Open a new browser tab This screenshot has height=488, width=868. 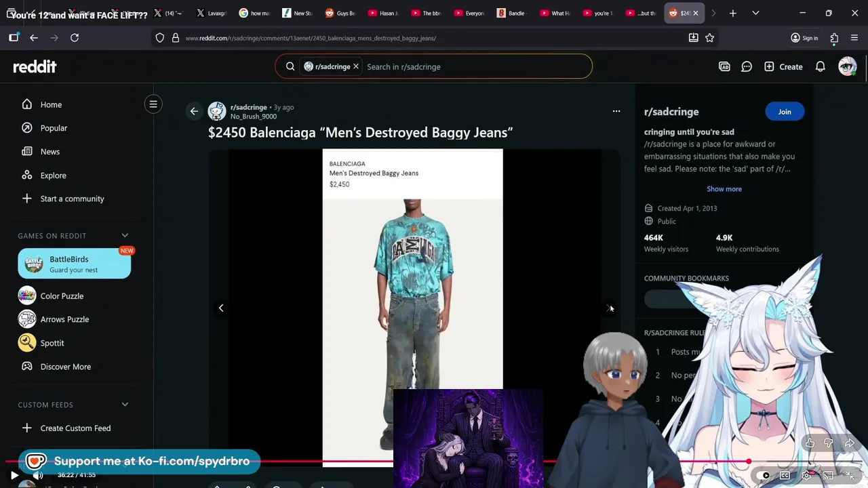click(x=732, y=13)
